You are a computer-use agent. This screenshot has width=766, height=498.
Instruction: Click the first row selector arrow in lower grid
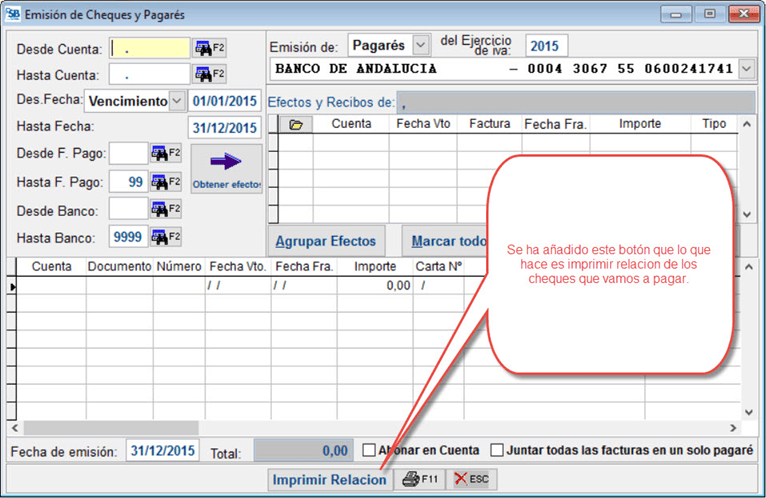pyautogui.click(x=12, y=286)
